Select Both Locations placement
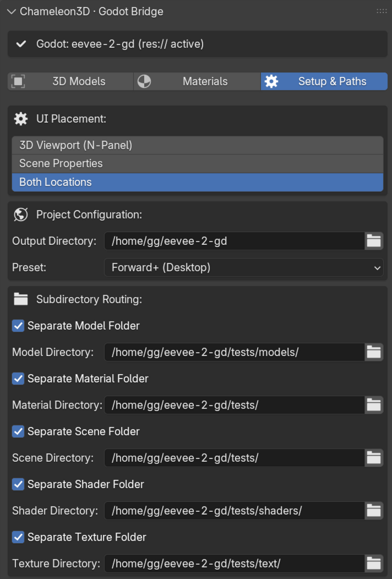Screen dimensions: 392x579 198,182
